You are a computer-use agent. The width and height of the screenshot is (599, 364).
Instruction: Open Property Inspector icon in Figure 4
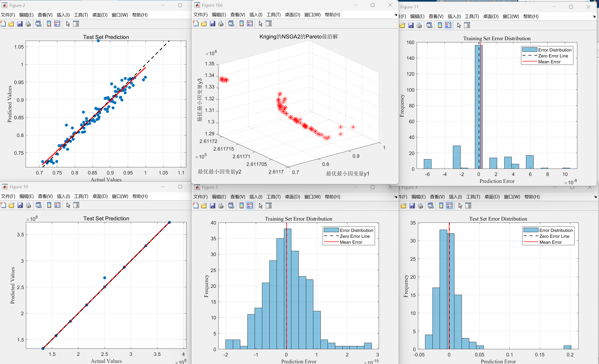(468, 206)
